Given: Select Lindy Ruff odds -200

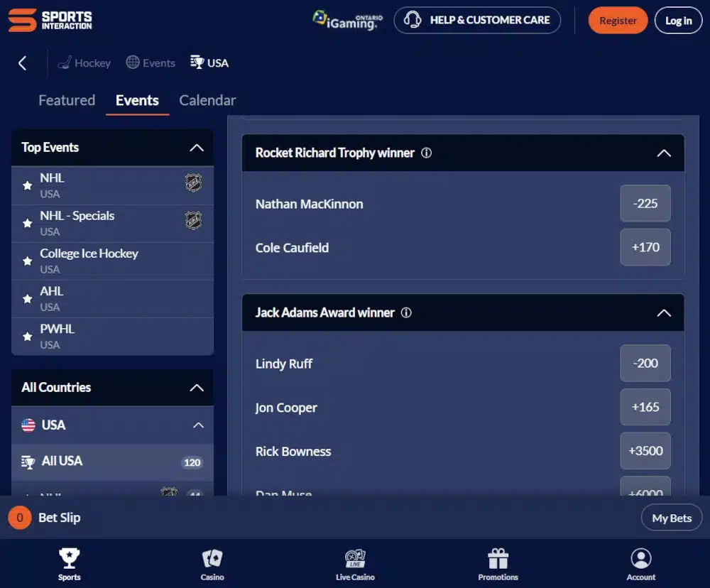Looking at the screenshot, I should (645, 364).
